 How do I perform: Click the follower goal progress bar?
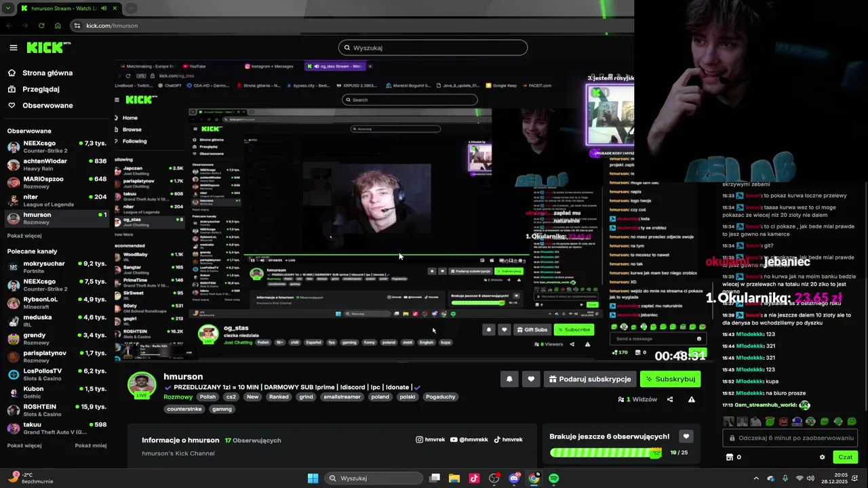[606, 452]
